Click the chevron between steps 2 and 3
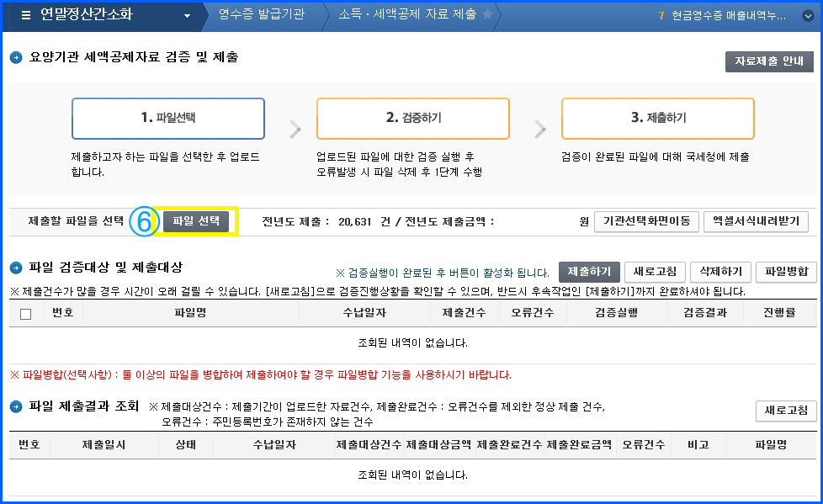823x504 pixels. [540, 129]
